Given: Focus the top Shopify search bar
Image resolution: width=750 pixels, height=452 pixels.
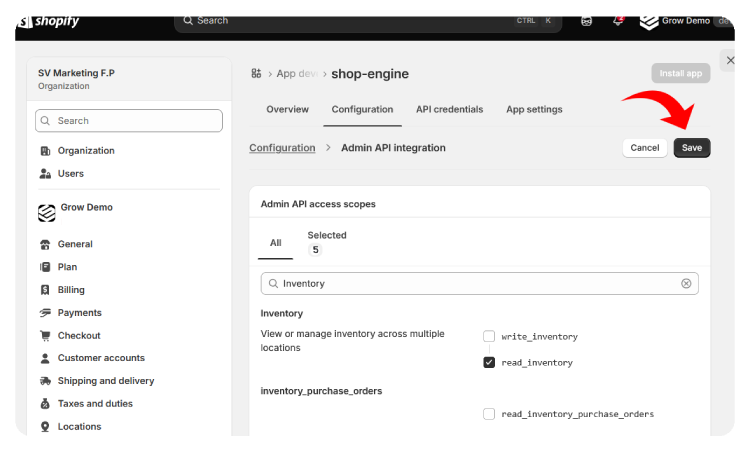Looking at the screenshot, I should coord(368,21).
